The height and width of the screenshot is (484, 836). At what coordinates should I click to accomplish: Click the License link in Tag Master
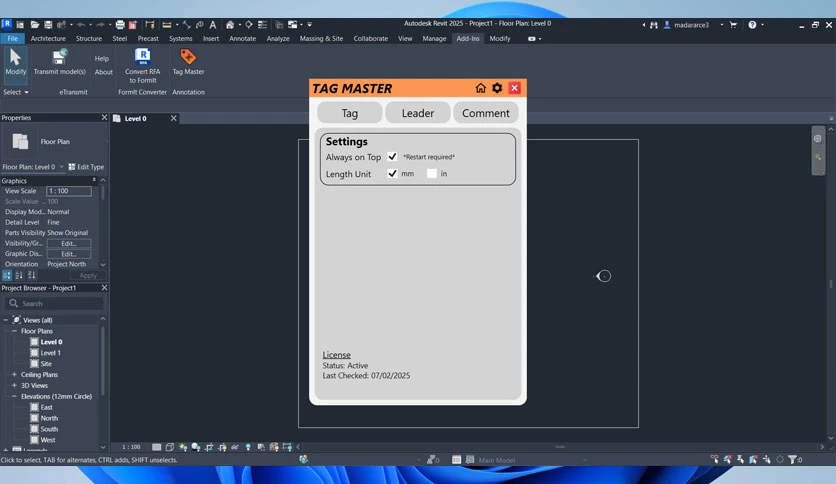pos(336,354)
